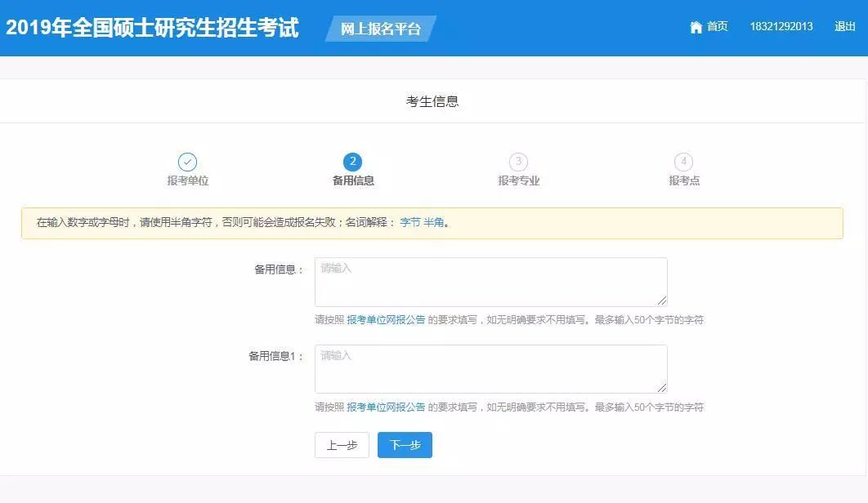Open account 18321292013 in header
This screenshot has width=868, height=503.
[781, 27]
